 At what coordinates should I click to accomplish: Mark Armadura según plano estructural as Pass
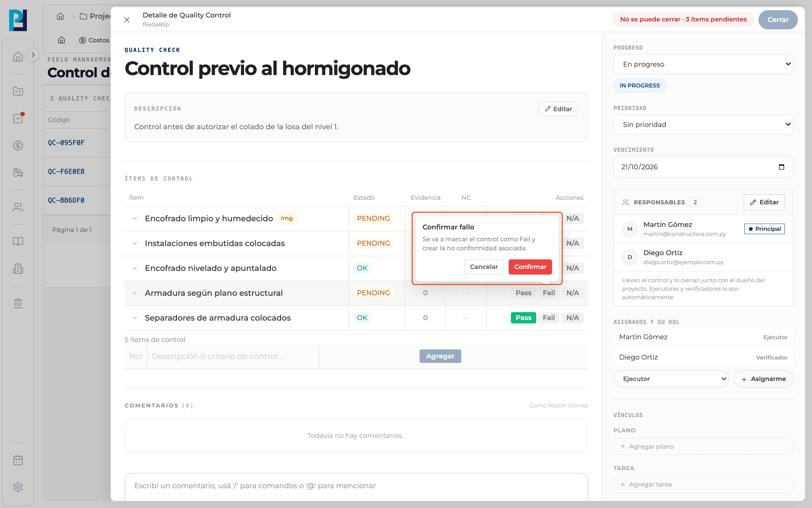[x=524, y=293]
